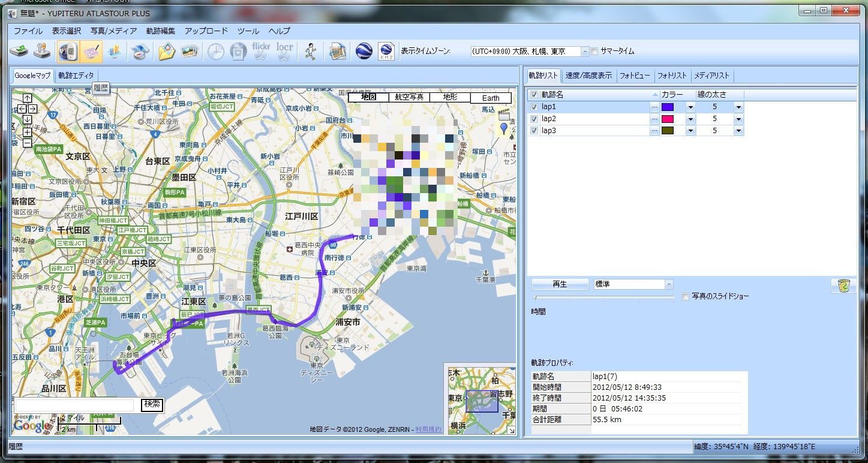Click the lap2 pink color swatch
Screen dimensions: 868x463
(668, 119)
